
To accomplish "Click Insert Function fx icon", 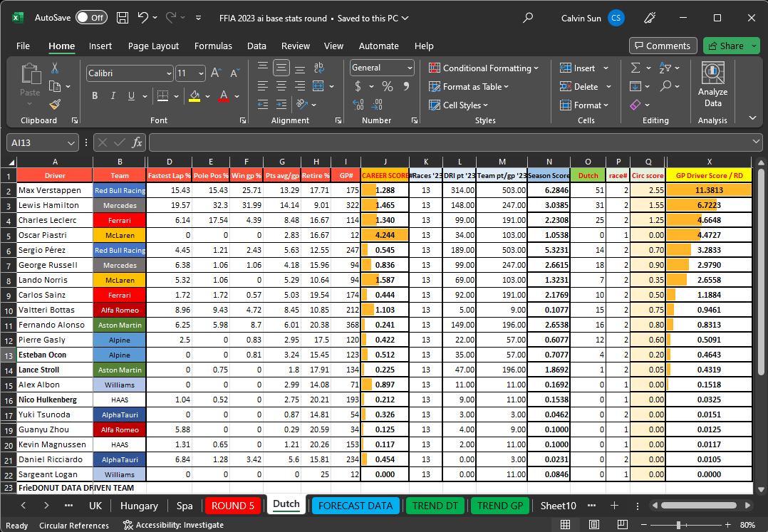I will (137, 142).
